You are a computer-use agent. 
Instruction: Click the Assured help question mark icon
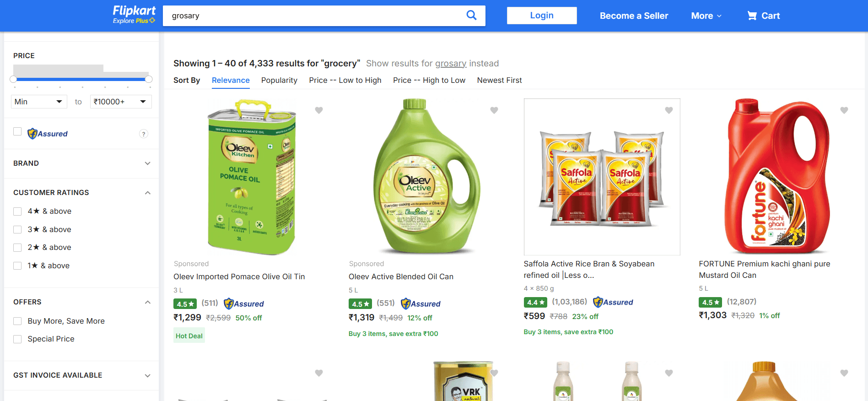(x=144, y=134)
